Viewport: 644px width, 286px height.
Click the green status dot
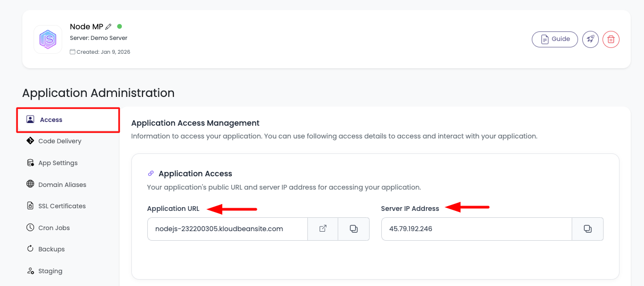coord(119,26)
